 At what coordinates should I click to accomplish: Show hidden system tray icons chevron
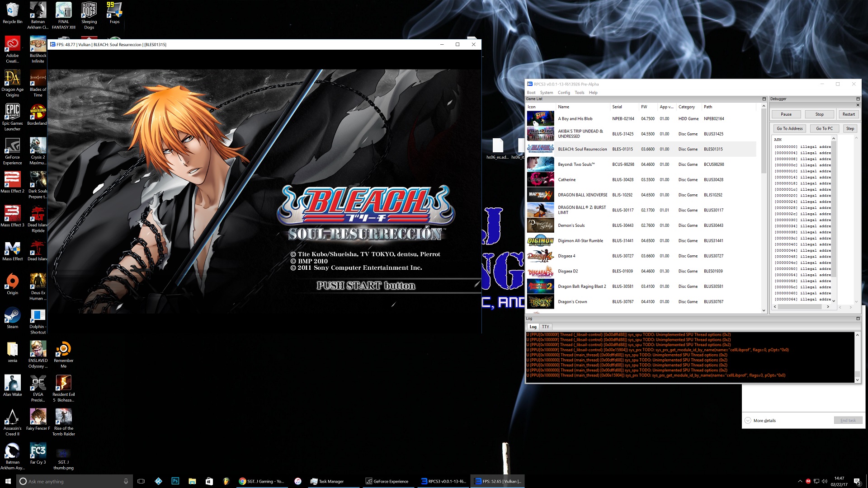800,481
